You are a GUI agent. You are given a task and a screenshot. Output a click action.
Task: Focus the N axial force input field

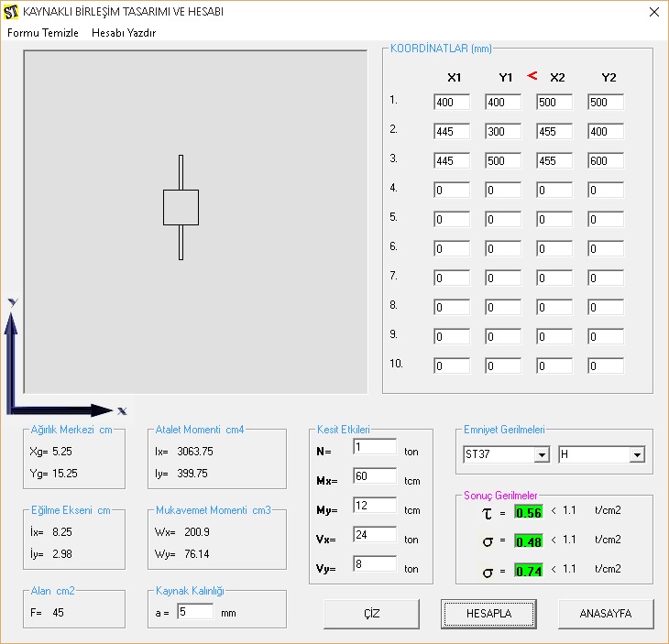point(375,447)
